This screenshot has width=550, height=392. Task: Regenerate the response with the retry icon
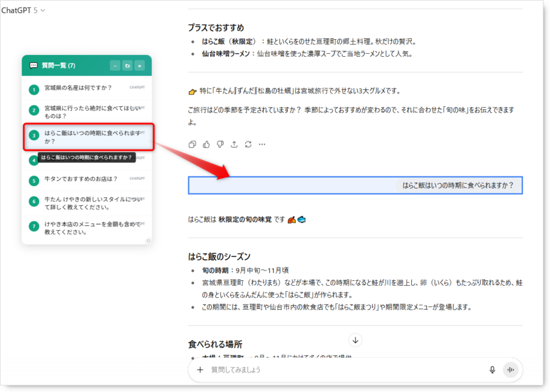[248, 144]
